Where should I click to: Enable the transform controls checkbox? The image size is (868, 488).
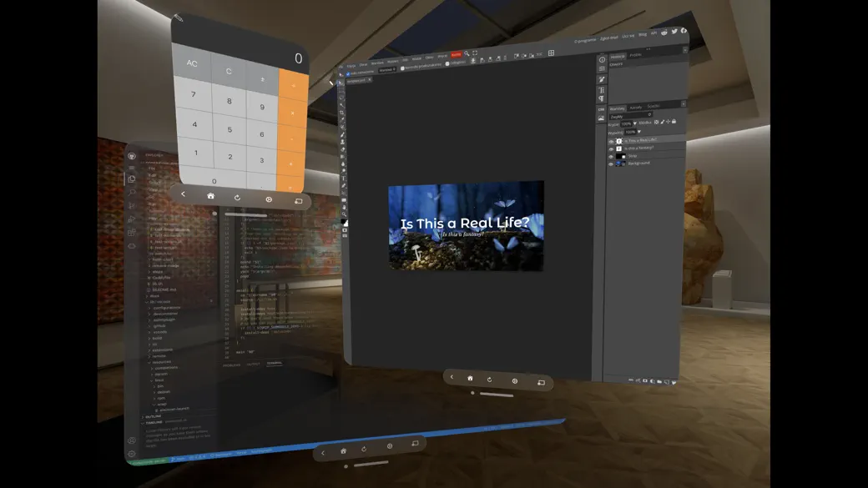pos(402,68)
